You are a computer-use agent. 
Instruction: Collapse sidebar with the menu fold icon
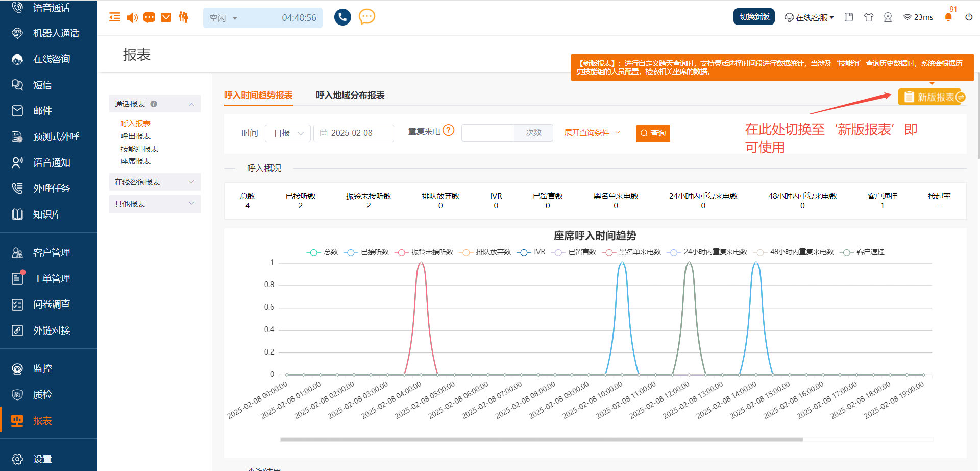tap(115, 17)
